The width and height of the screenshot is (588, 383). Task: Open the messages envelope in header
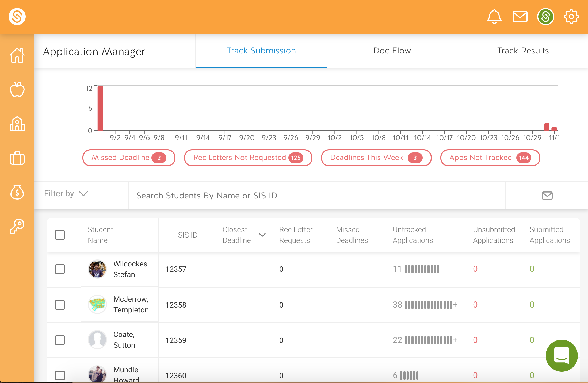(x=520, y=17)
